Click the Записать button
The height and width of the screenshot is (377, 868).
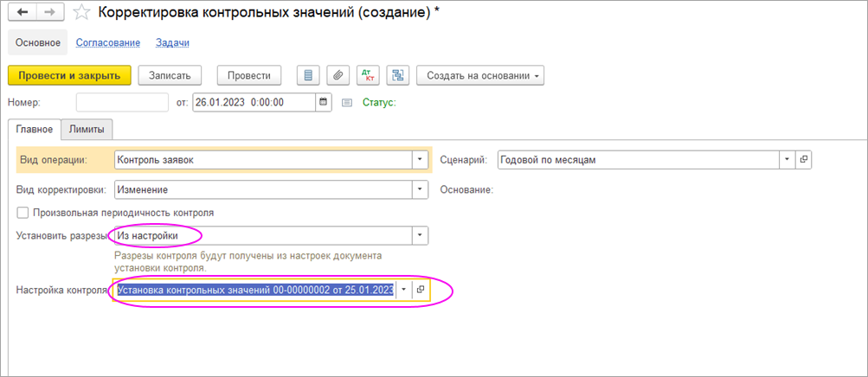170,76
